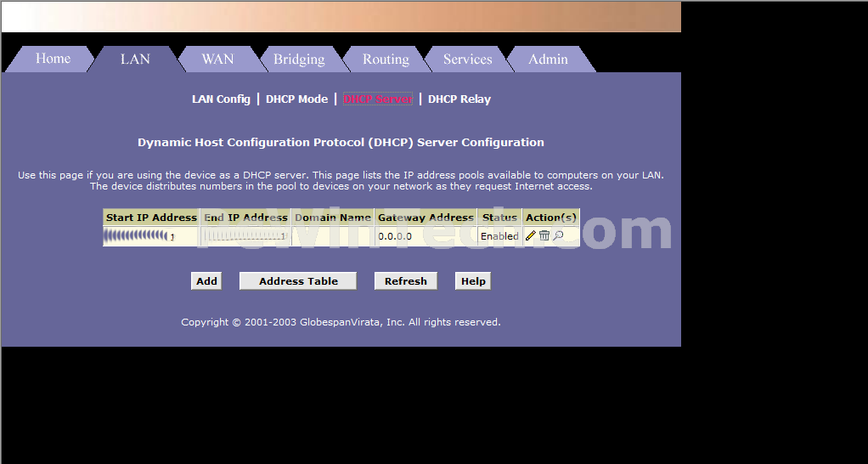
Task: Open the Home tab
Action: point(53,59)
